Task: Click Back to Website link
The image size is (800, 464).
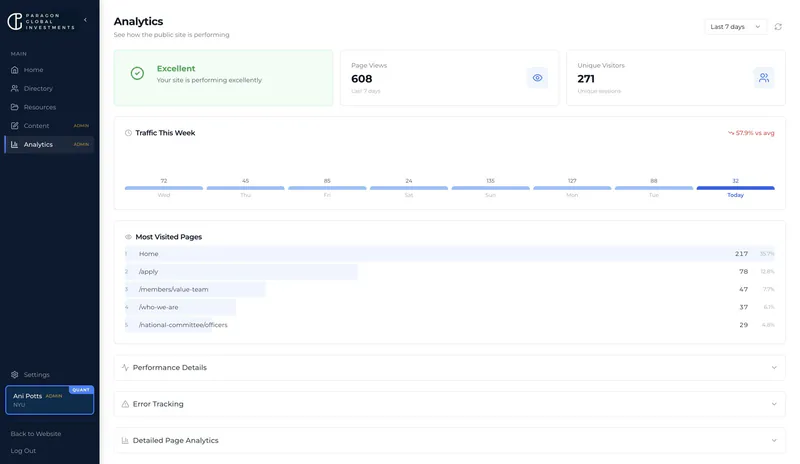Action: [36, 434]
